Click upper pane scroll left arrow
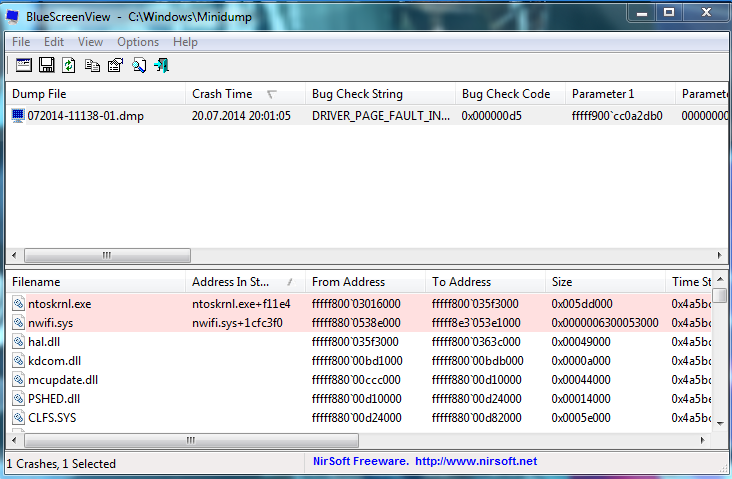Image resolution: width=732 pixels, height=479 pixels. pos(14,255)
